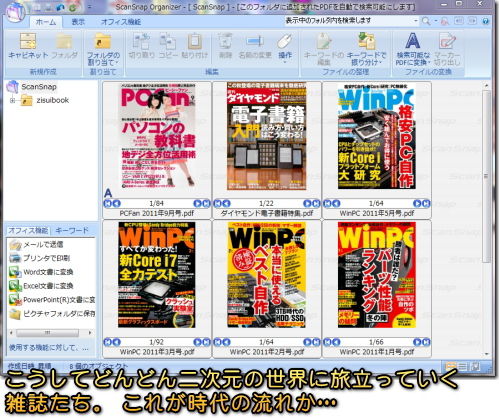Click the '使用する機能に対して、…' hint text

coord(49,348)
